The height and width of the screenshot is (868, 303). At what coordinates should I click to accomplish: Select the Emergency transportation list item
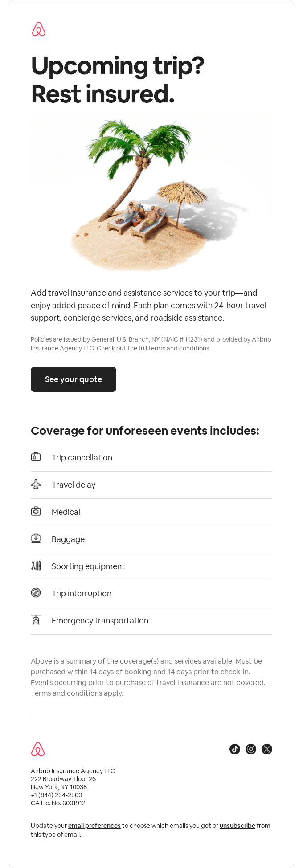coord(151,621)
